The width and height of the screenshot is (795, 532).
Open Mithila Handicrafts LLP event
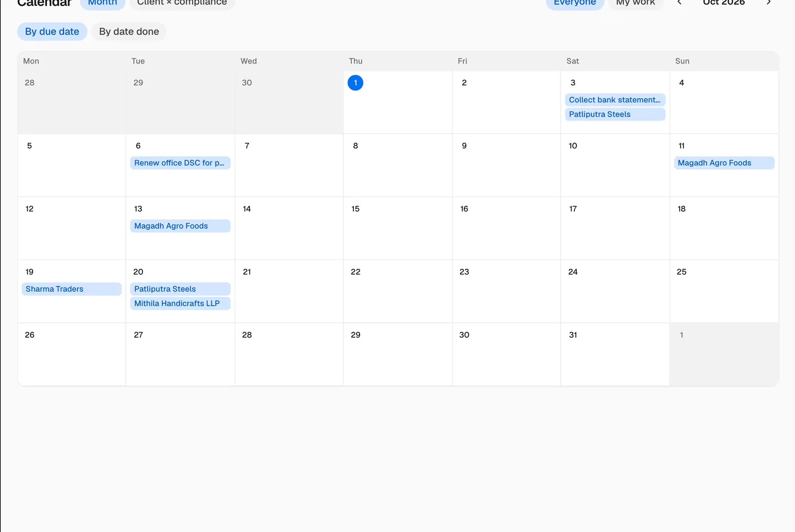tap(180, 303)
